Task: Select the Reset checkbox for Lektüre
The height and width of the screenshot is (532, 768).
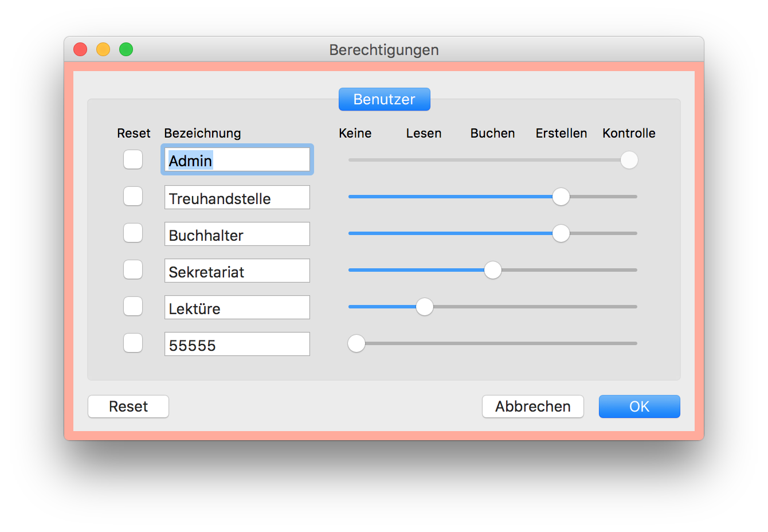Action: [x=133, y=306]
